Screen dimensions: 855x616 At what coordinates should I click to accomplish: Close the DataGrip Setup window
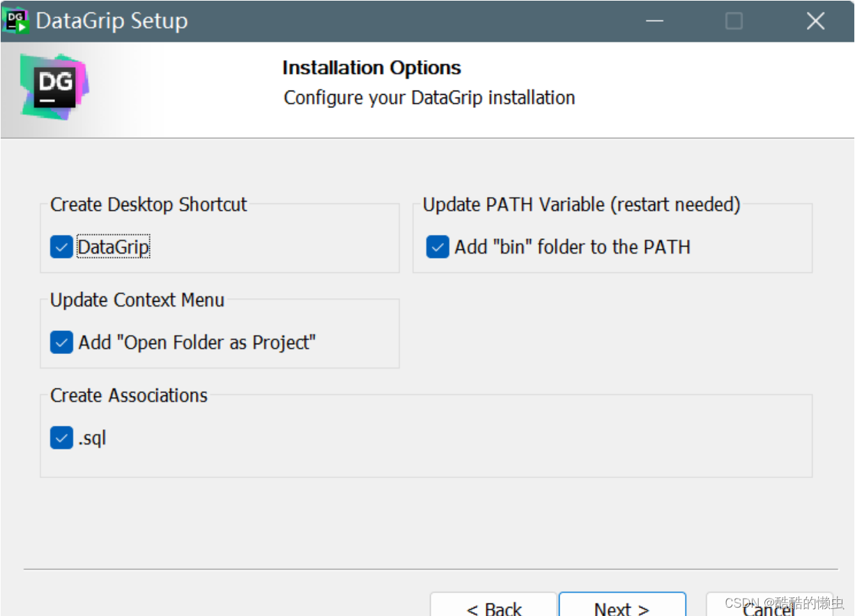click(815, 22)
